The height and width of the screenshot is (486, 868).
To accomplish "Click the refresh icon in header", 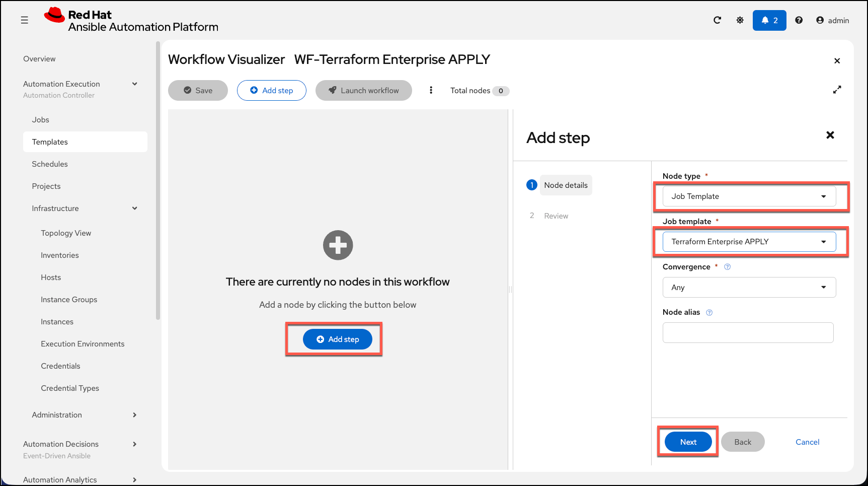I will click(717, 20).
